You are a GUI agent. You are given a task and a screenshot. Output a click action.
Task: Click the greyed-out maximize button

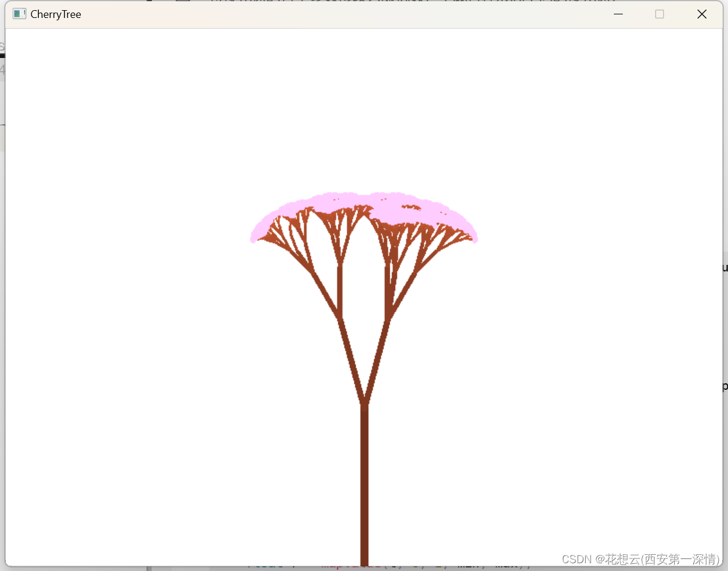pos(659,14)
